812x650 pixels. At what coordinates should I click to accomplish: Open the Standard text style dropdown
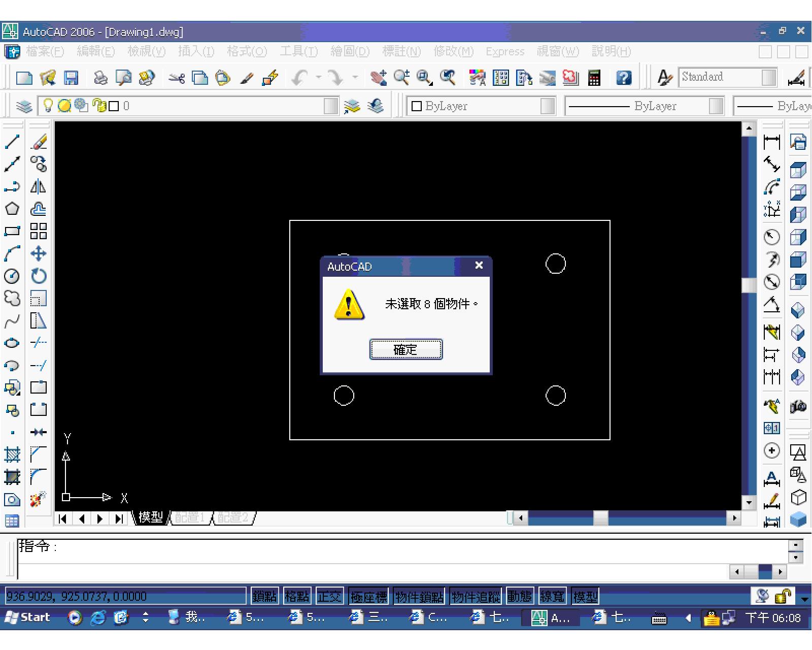tap(769, 78)
